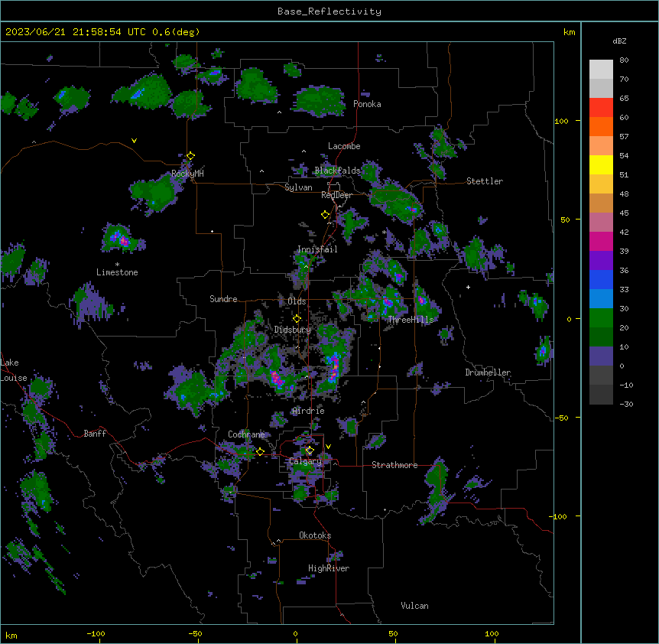The image size is (659, 644).
Task: Select the yellow diamond marker south of RedDeer
Action: tap(326, 215)
